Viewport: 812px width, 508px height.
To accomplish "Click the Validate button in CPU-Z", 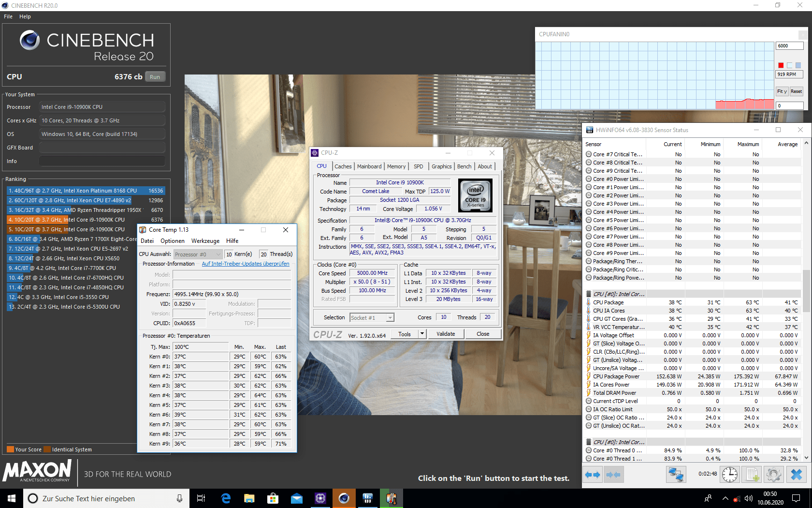I will tap(446, 333).
